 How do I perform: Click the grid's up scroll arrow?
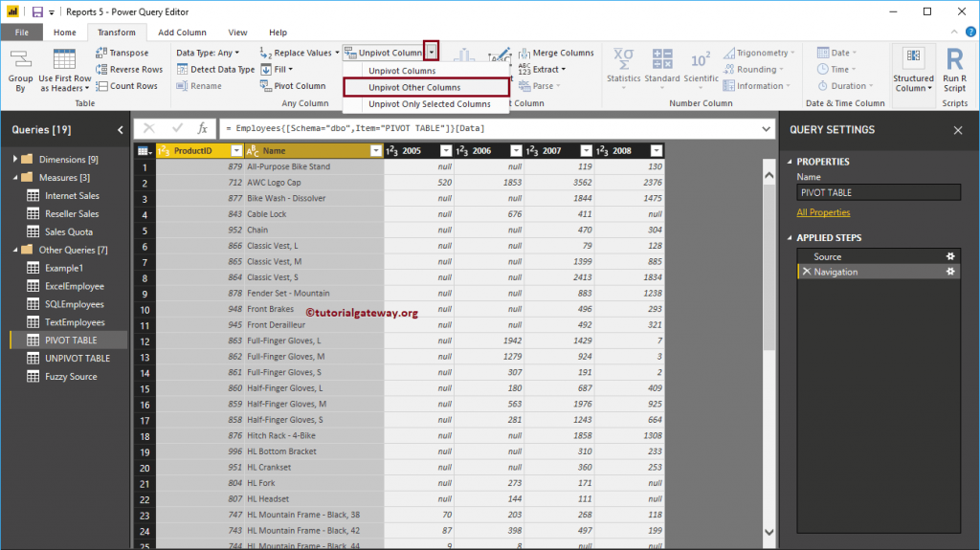click(x=768, y=176)
